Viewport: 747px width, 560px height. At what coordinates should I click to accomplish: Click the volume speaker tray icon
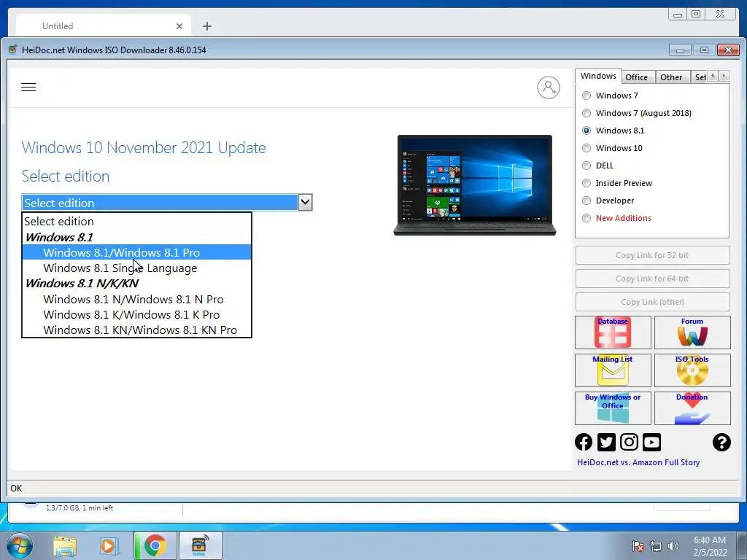point(673,546)
